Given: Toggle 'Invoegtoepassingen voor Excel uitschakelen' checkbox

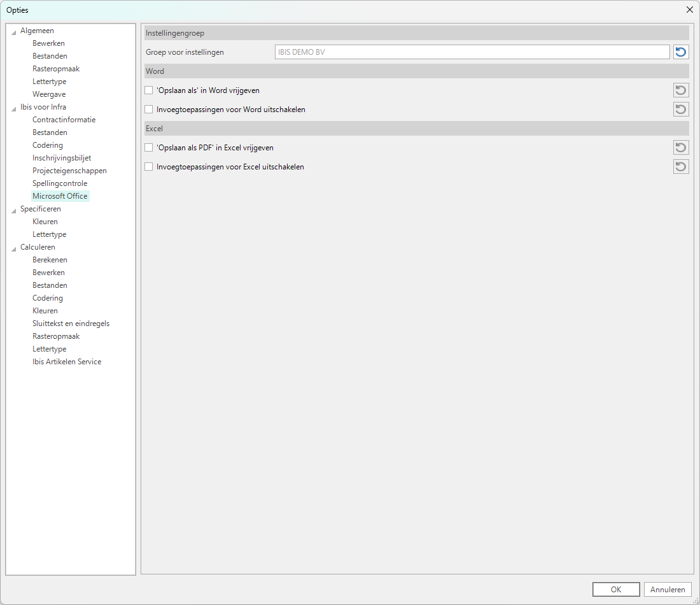Looking at the screenshot, I should tap(149, 167).
